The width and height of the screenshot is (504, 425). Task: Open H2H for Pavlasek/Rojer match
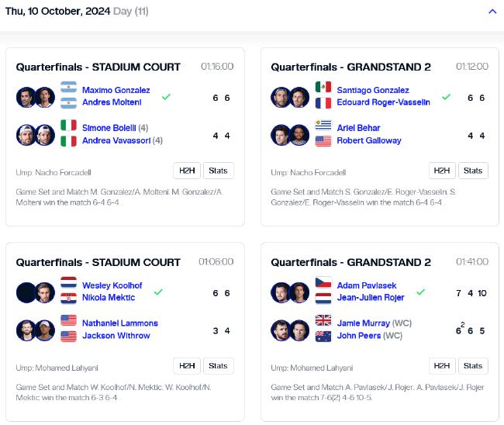pos(442,365)
